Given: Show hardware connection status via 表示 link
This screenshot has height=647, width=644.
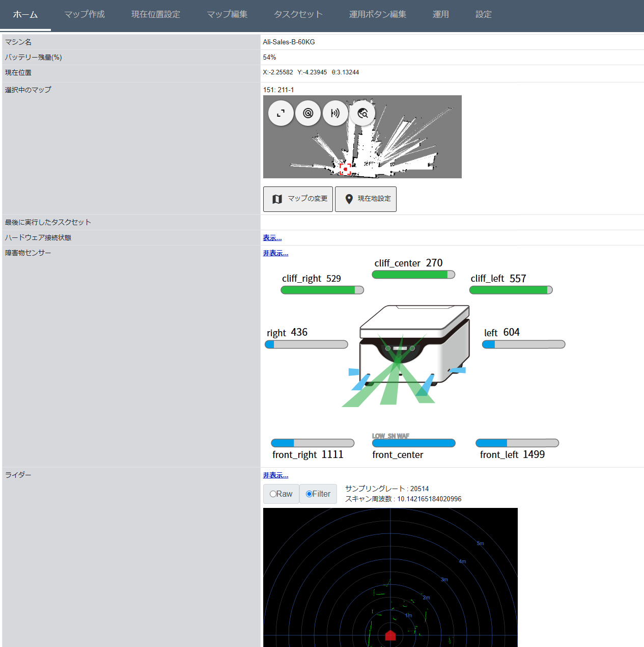Looking at the screenshot, I should [x=272, y=238].
